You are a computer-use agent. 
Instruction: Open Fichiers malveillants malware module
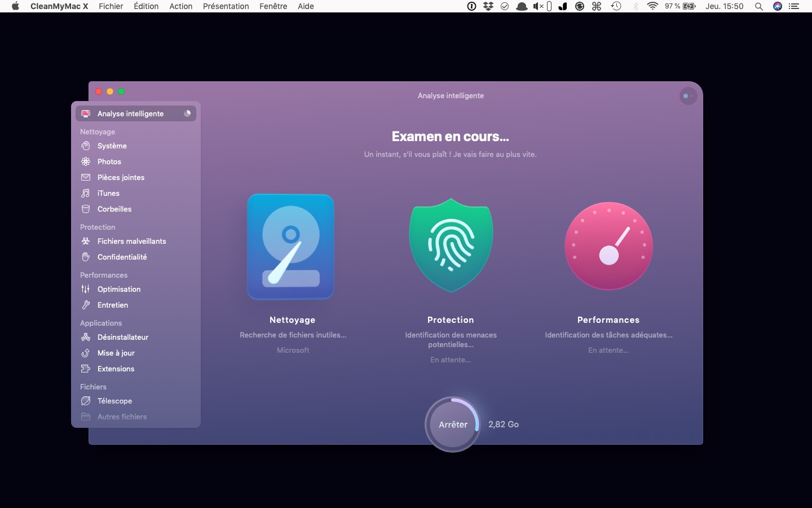(131, 242)
